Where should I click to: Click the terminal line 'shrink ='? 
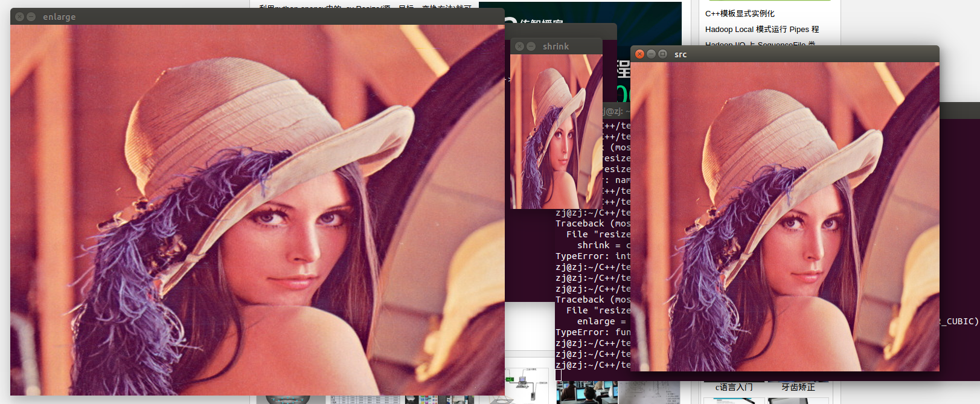click(x=604, y=245)
